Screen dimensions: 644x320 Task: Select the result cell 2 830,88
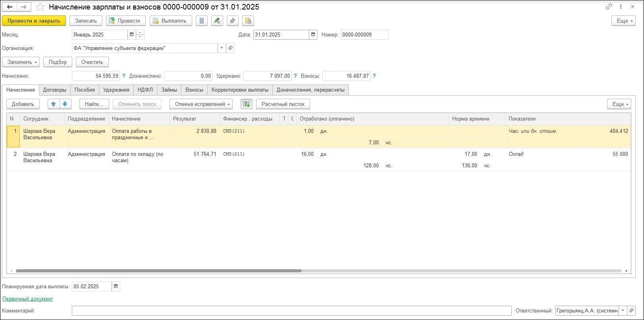pos(195,131)
